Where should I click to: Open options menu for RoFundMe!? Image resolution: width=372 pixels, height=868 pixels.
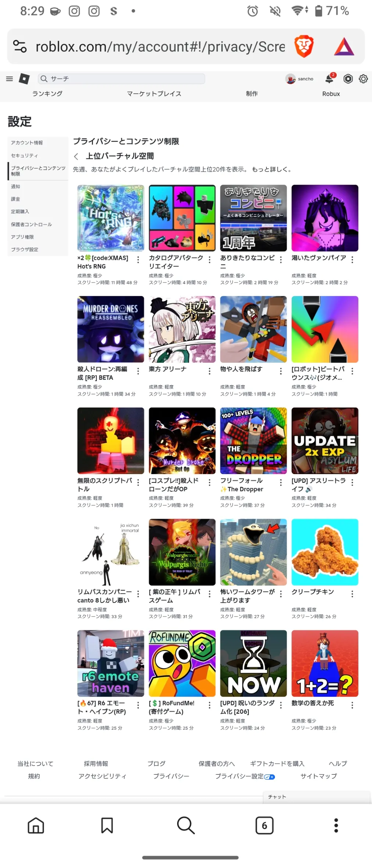click(x=210, y=705)
